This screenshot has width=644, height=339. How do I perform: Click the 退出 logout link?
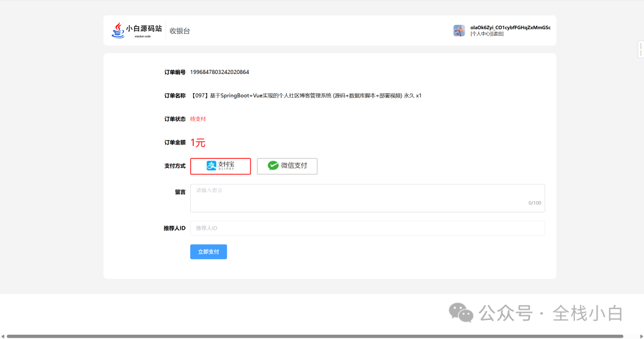(497, 34)
